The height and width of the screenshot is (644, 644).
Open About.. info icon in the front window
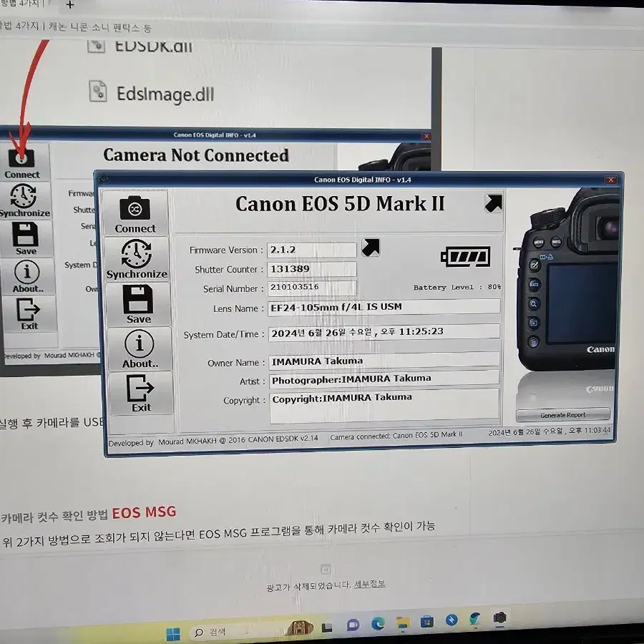[140, 343]
